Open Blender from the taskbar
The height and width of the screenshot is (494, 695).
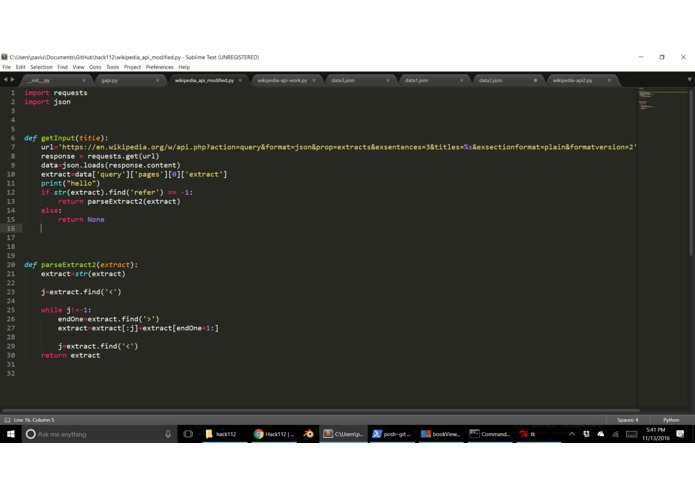[x=308, y=434]
